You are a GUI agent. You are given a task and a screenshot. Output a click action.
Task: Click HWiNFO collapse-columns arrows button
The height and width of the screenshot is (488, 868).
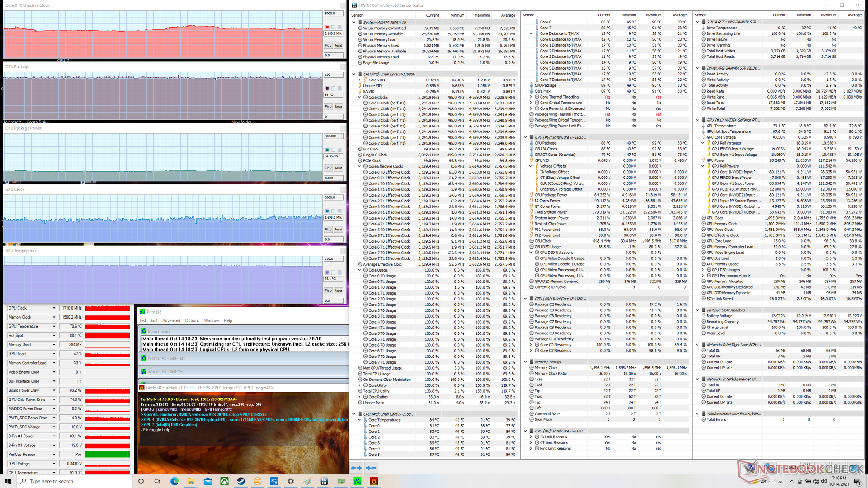click(372, 468)
